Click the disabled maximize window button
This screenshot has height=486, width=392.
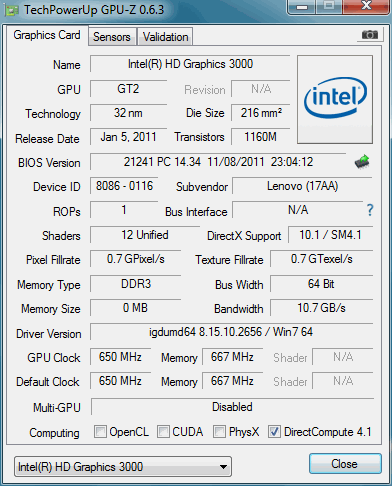click(x=329, y=7)
